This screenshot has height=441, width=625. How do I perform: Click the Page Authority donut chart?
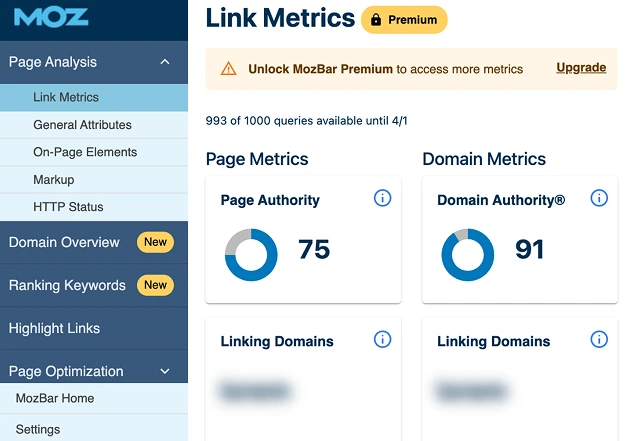[x=251, y=255]
